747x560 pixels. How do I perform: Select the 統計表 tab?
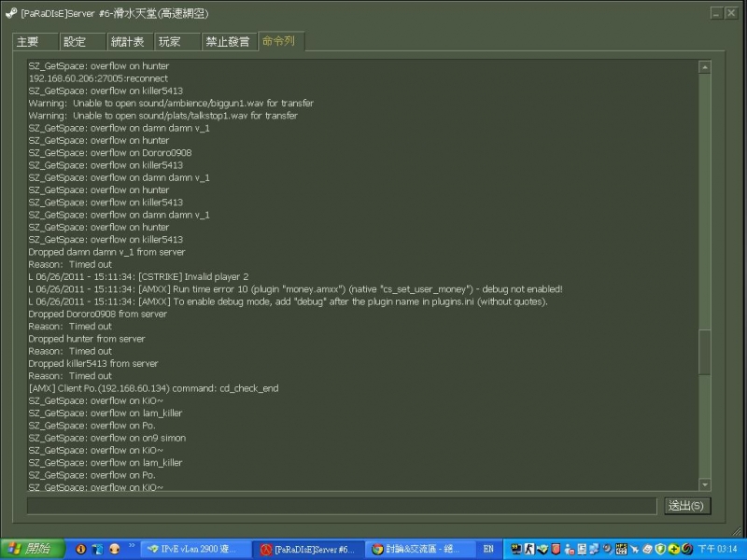(128, 42)
